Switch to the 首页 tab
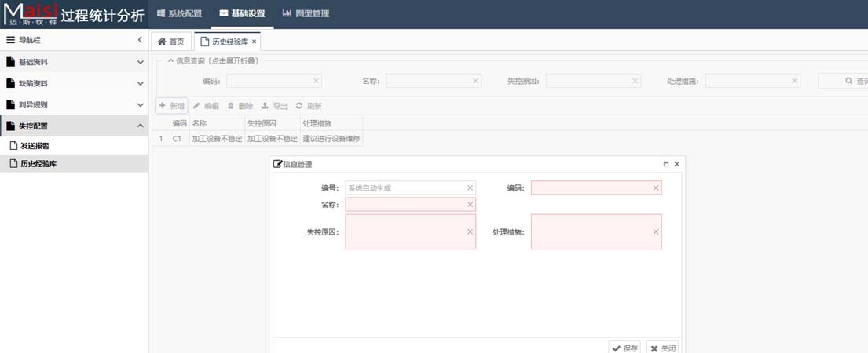This screenshot has width=868, height=353. coord(171,42)
